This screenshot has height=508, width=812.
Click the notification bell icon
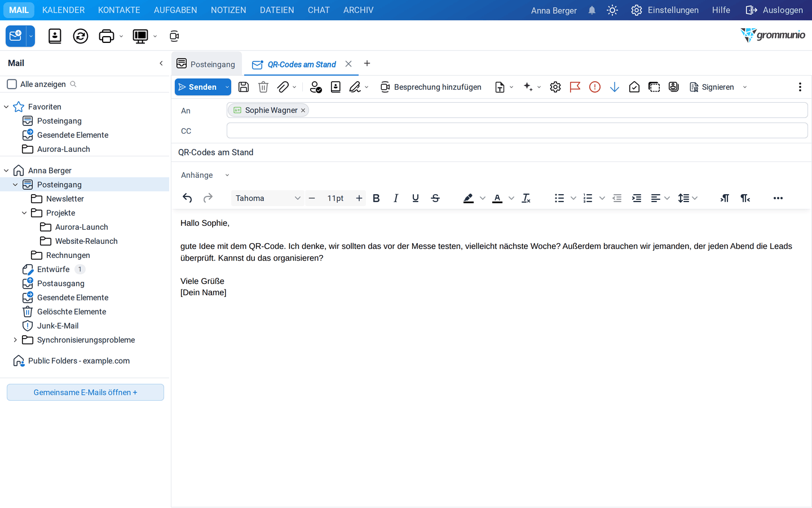592,10
